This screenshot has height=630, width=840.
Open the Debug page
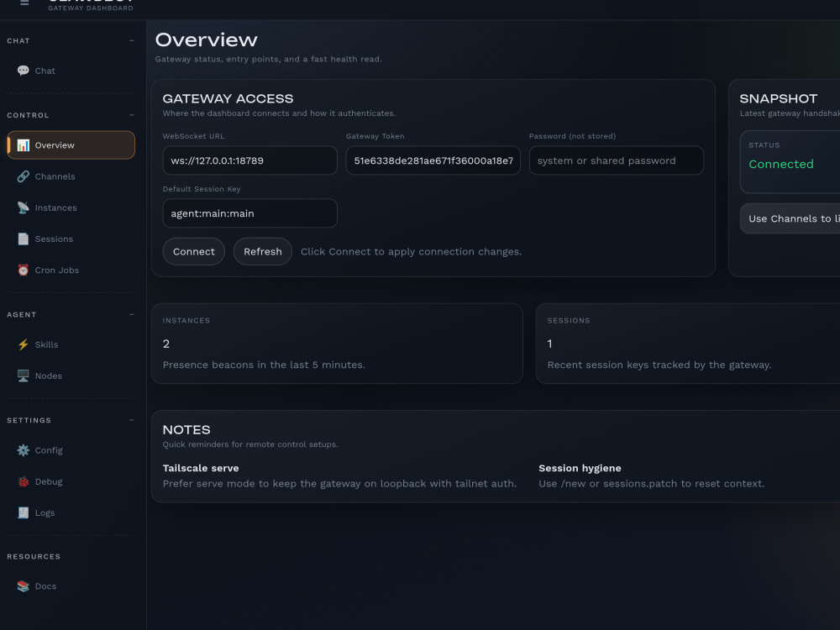[x=71, y=481]
